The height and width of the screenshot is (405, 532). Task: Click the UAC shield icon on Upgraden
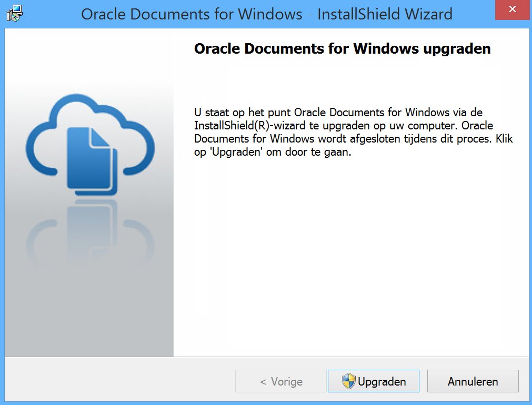tap(348, 381)
